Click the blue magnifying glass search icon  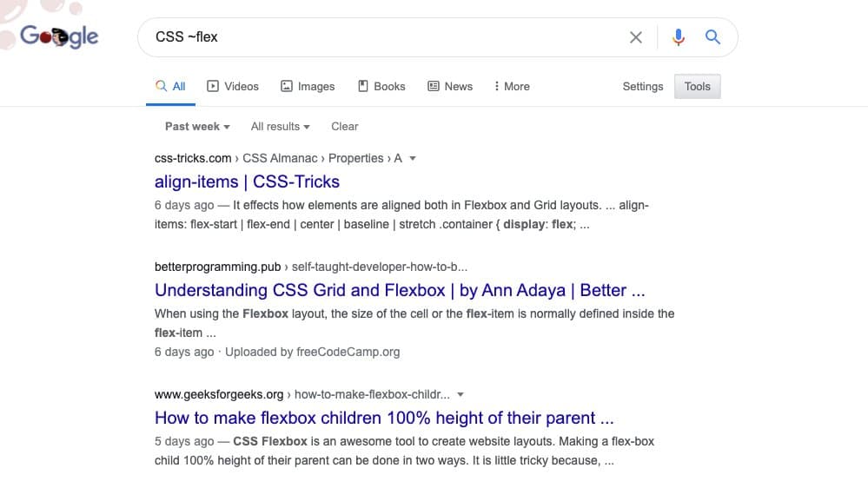[x=712, y=37]
